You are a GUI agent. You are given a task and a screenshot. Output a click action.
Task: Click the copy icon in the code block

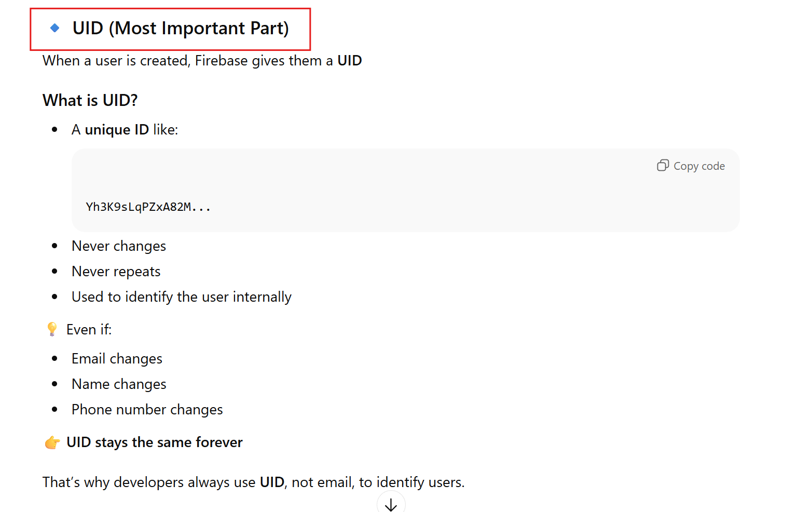pos(663,166)
